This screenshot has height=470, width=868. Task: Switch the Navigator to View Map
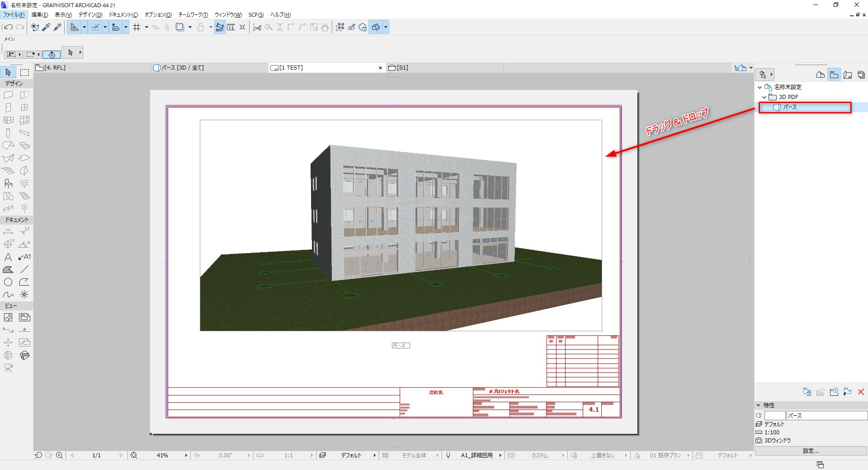click(x=834, y=75)
